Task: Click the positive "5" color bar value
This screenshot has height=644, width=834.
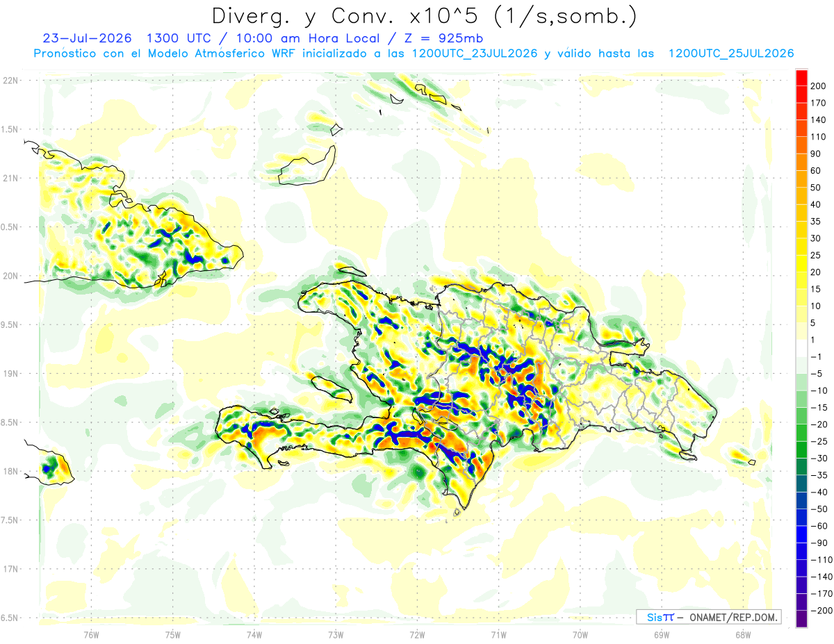Action: pos(815,323)
